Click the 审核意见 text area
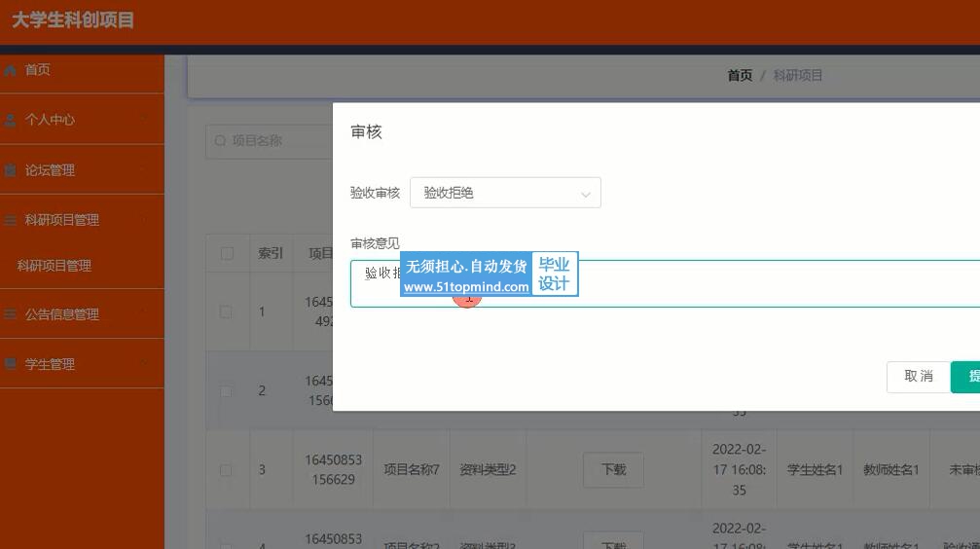The image size is (980, 549). [665, 283]
